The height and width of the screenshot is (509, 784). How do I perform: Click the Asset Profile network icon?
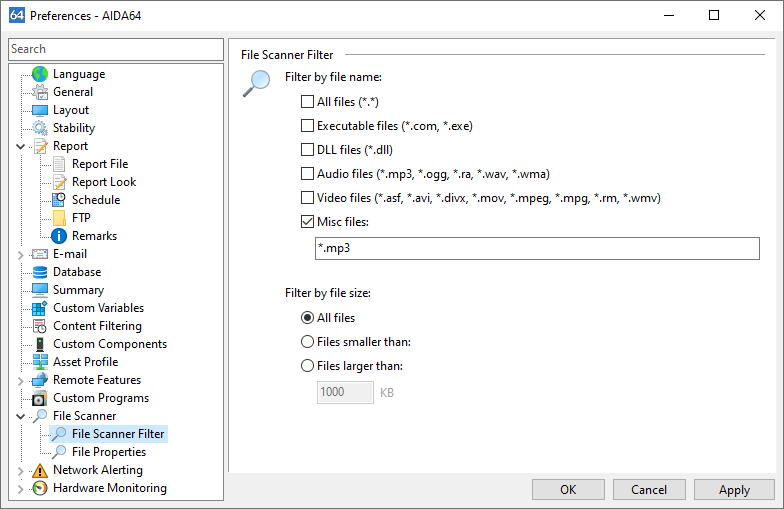click(x=40, y=362)
